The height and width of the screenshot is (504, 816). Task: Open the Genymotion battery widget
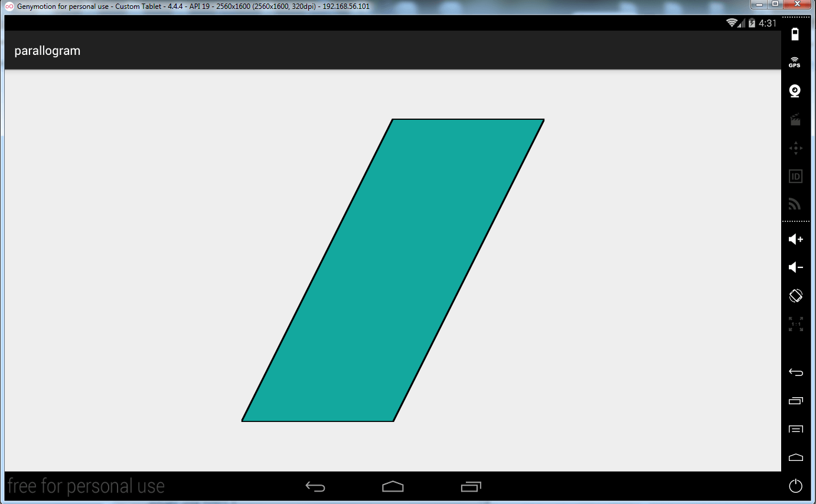click(x=795, y=34)
